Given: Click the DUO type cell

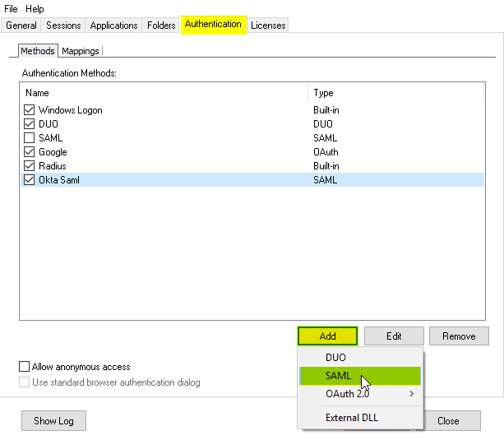Looking at the screenshot, I should [323, 124].
